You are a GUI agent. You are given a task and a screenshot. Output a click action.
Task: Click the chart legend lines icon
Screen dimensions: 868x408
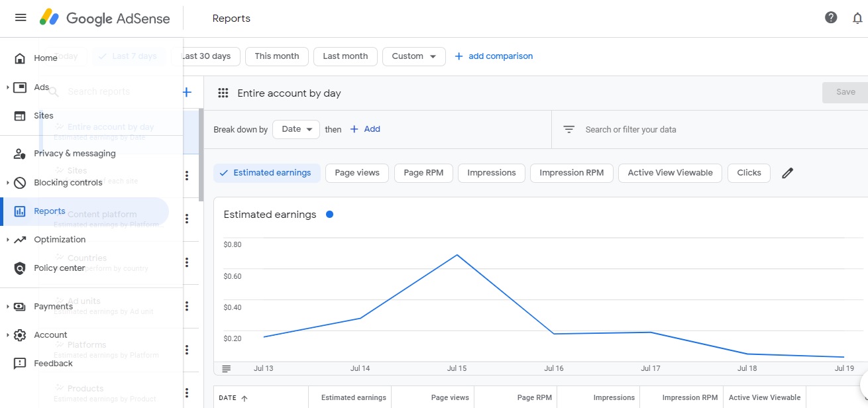tap(226, 368)
